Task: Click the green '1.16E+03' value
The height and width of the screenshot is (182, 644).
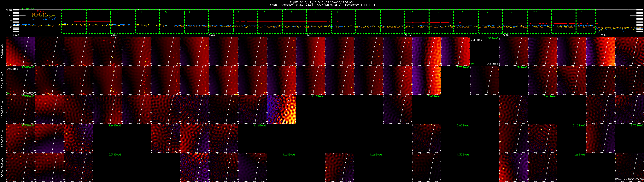Action: click(x=260, y=125)
